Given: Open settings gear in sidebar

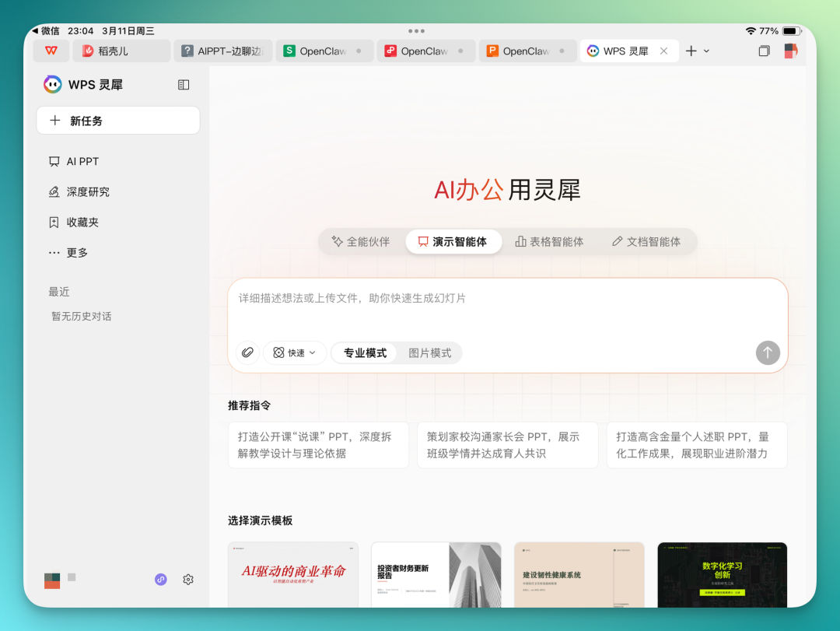Looking at the screenshot, I should point(188,580).
